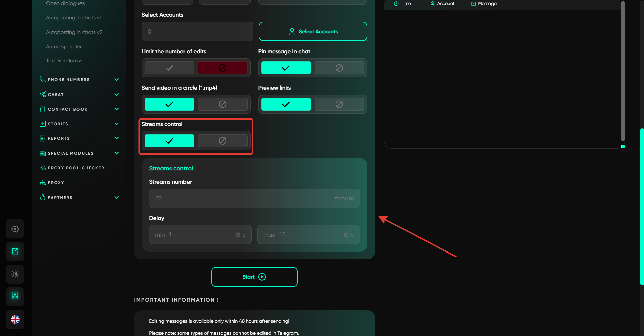Click the equalizer sliders icon
Viewport: 644px width, 336px height.
coord(15,296)
